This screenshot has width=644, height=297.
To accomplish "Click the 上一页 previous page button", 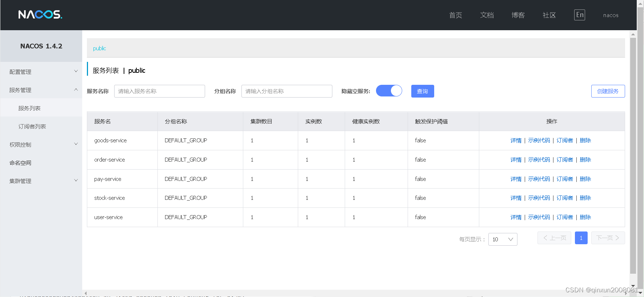I will pos(554,238).
